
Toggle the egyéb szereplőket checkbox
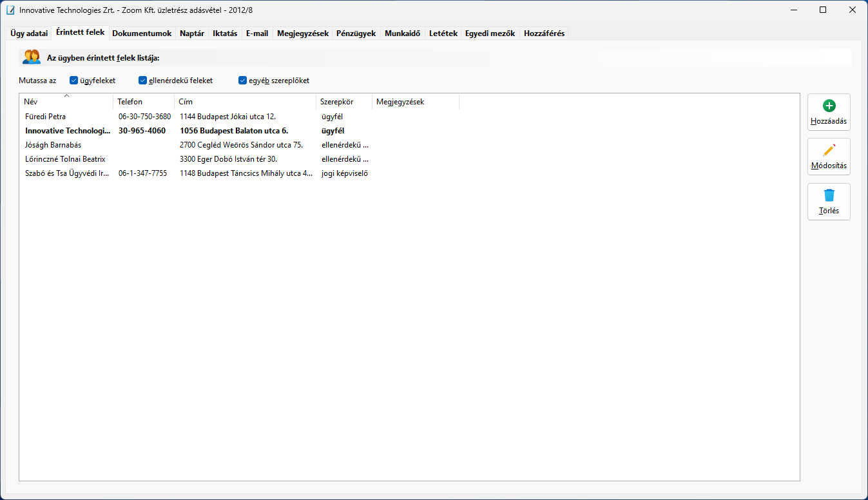pos(243,81)
